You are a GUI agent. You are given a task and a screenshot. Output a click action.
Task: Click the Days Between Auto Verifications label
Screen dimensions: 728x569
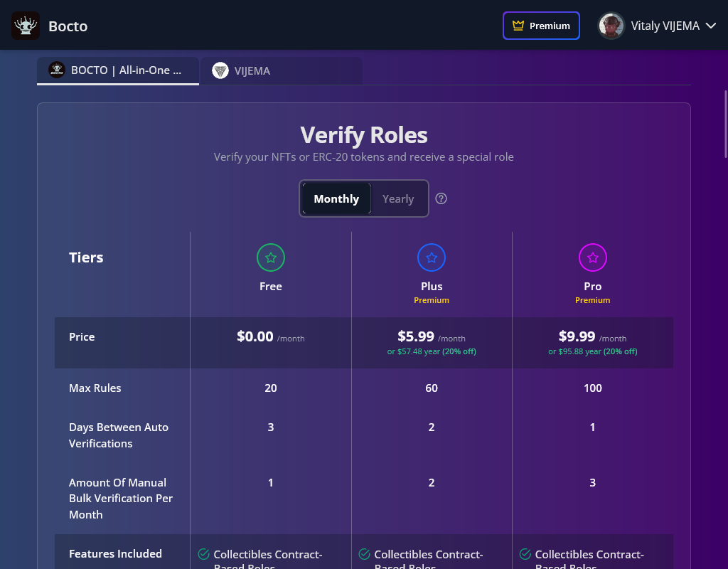pos(119,435)
